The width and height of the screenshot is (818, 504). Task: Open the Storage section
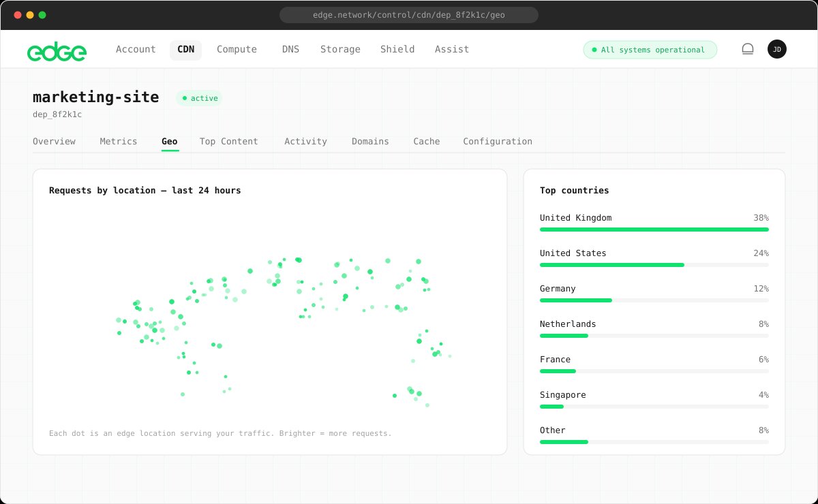(x=340, y=49)
